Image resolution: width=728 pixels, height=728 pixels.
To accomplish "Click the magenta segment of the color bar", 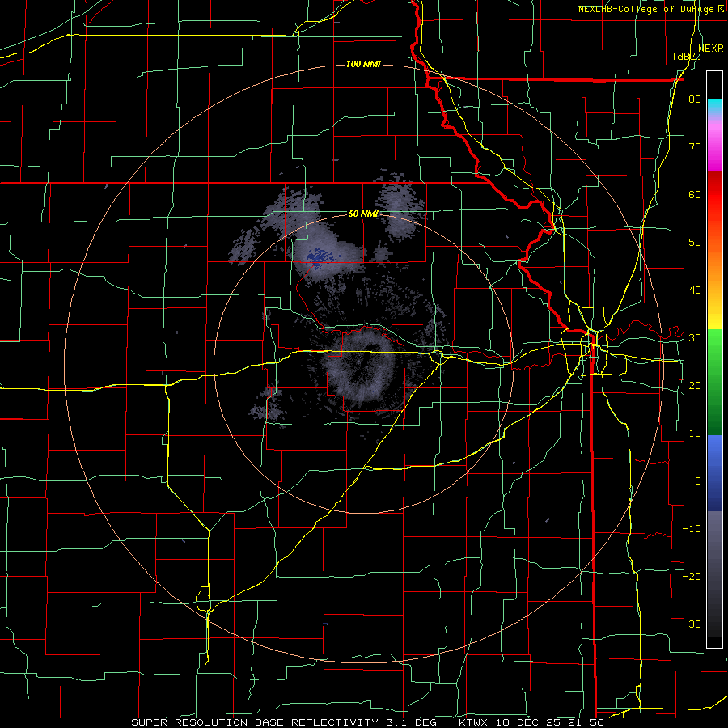I will [714, 149].
